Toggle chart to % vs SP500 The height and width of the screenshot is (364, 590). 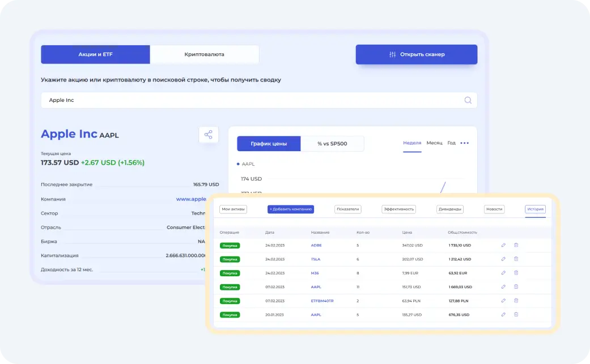click(332, 144)
